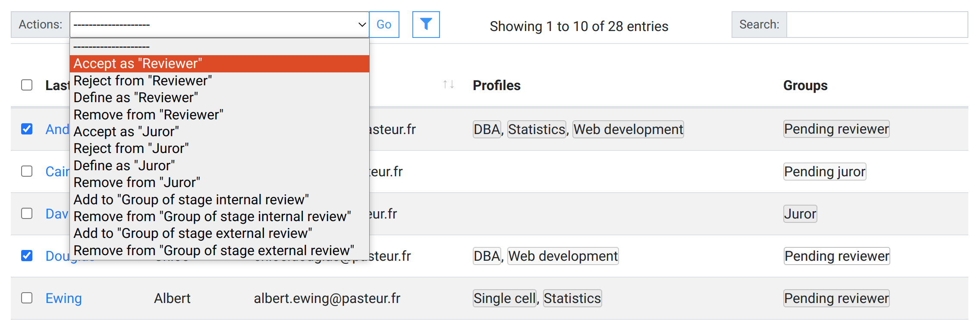Click the sort arrows icon beside Profiles

click(x=448, y=84)
